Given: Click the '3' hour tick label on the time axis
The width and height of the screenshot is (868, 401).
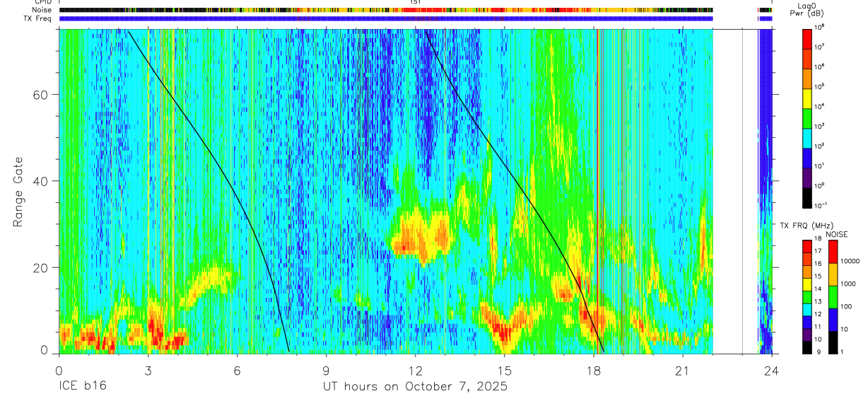Looking at the screenshot, I should pos(148,371).
